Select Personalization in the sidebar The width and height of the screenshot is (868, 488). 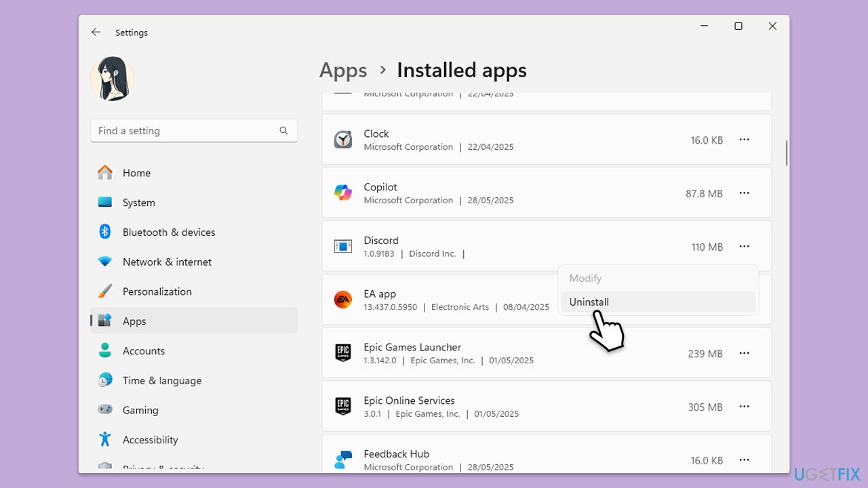pyautogui.click(x=157, y=291)
